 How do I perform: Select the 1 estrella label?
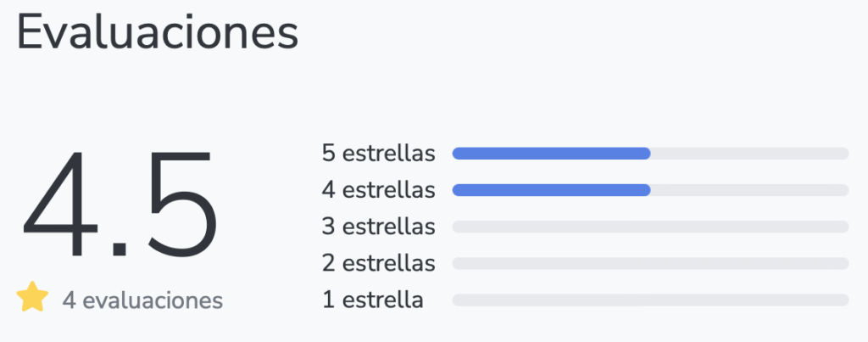pos(373,300)
